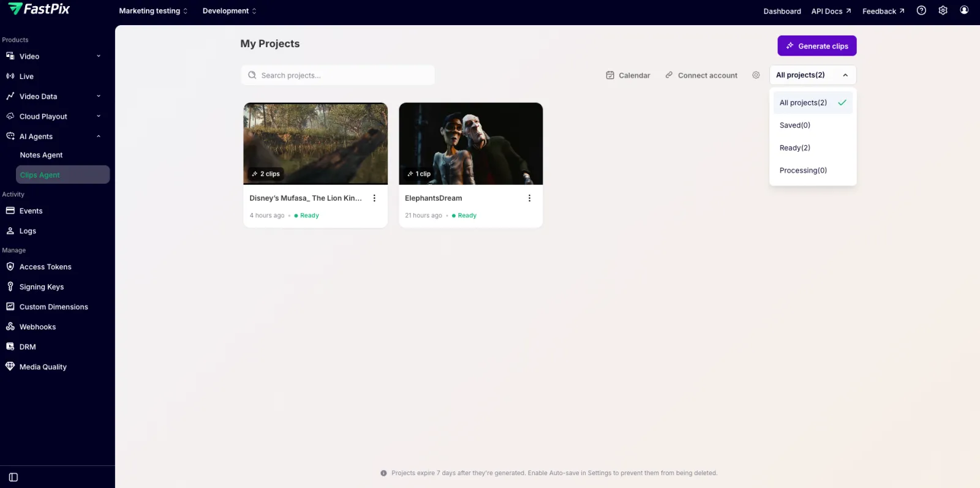The image size is (980, 488).
Task: Click the Search projects field
Action: pyautogui.click(x=338, y=75)
